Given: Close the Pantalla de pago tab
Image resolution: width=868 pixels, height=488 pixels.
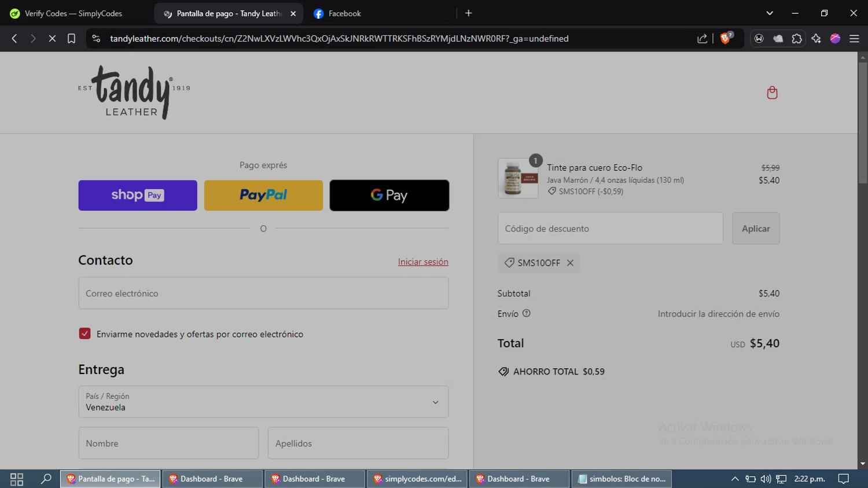Looking at the screenshot, I should coord(293,13).
